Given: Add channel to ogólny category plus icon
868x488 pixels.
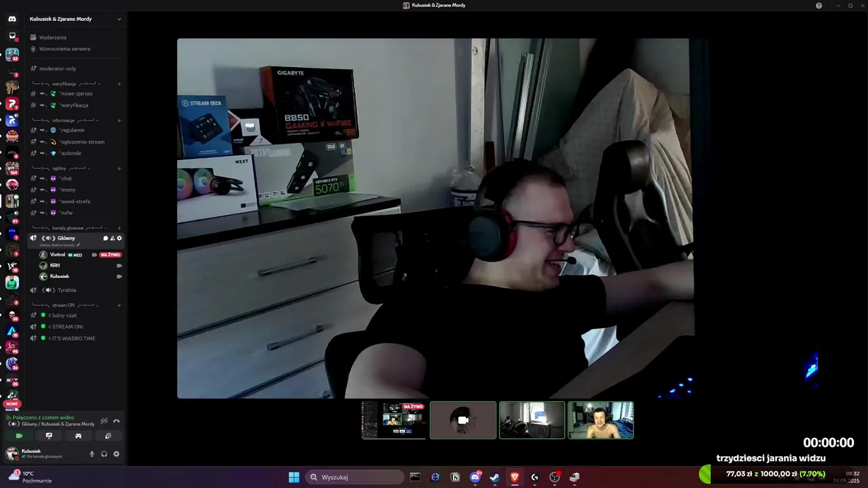Looking at the screenshot, I should pyautogui.click(x=119, y=168).
